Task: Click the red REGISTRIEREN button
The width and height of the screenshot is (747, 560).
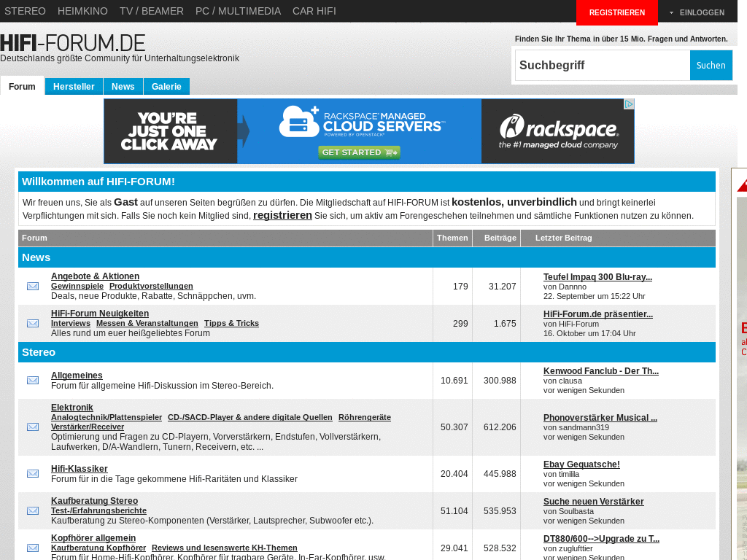Action: [x=616, y=12]
